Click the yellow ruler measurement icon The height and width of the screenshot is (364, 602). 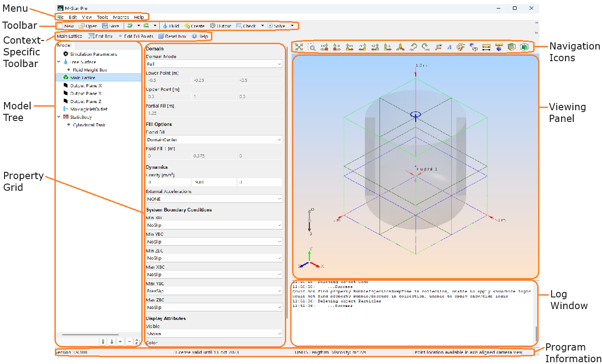(486, 47)
